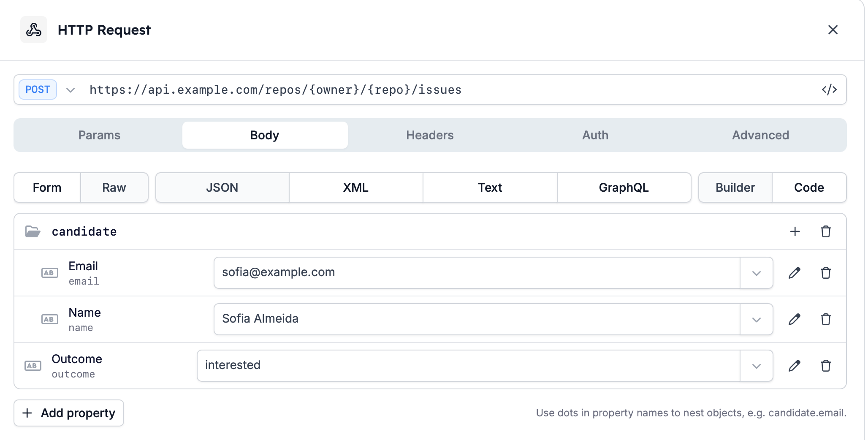The width and height of the screenshot is (868, 440).
Task: Open the Outcome value dropdown
Action: click(756, 366)
